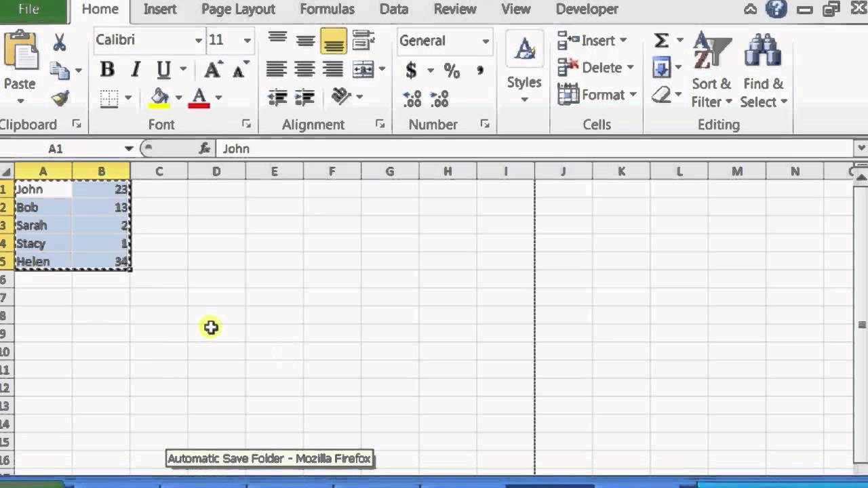Minimize the ribbon with caret icon
The width and height of the screenshot is (868, 488).
coord(750,9)
